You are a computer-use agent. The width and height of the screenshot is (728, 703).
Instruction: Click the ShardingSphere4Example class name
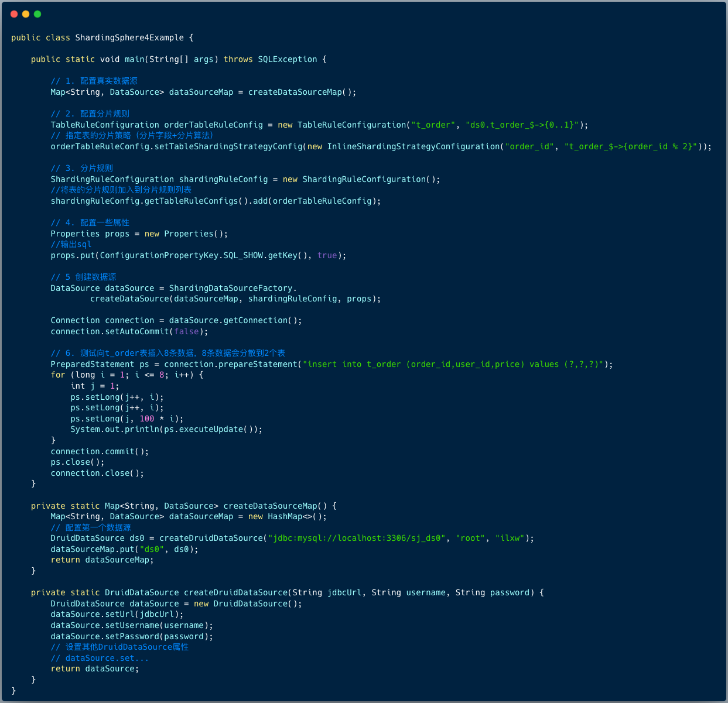pyautogui.click(x=129, y=37)
